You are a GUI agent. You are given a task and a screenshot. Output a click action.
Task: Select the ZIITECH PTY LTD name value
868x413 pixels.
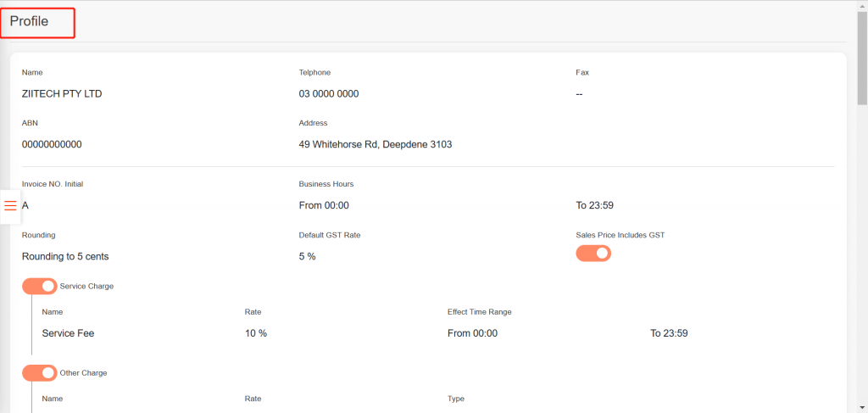click(62, 94)
